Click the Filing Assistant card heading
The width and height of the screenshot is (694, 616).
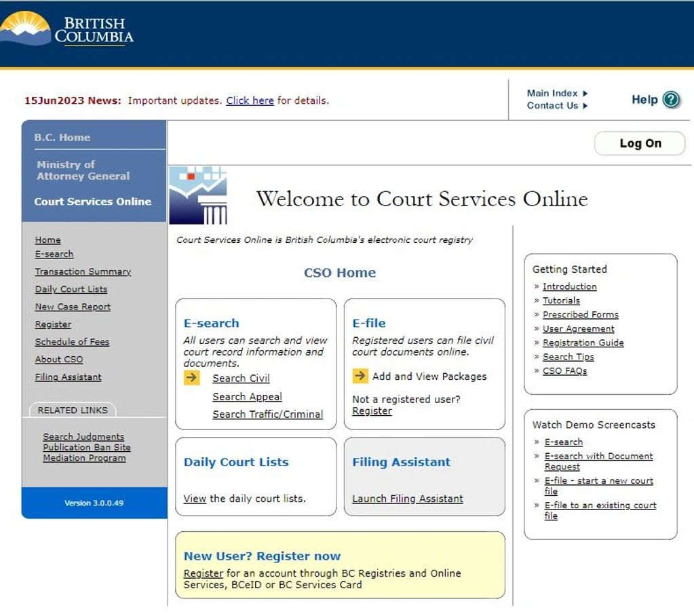(x=401, y=462)
